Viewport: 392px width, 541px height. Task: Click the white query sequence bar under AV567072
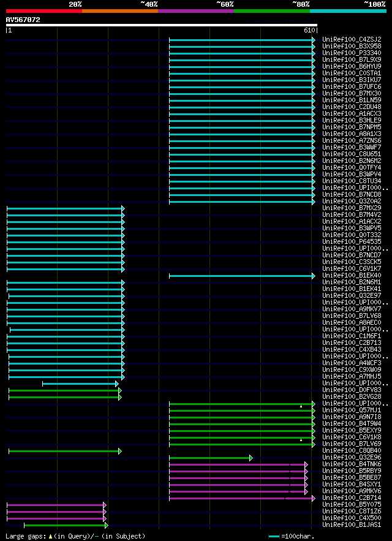pyautogui.click(x=162, y=25)
